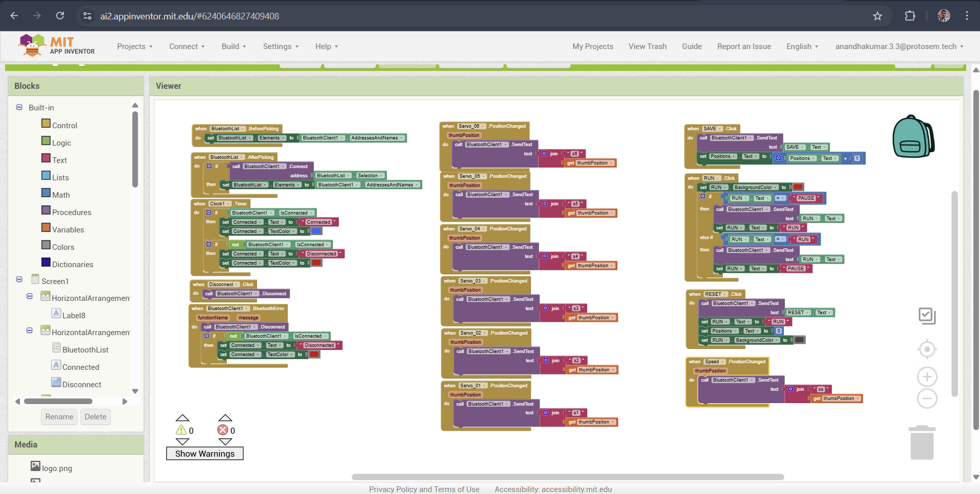Open the English language dropdown
The image size is (980, 494).
point(802,46)
